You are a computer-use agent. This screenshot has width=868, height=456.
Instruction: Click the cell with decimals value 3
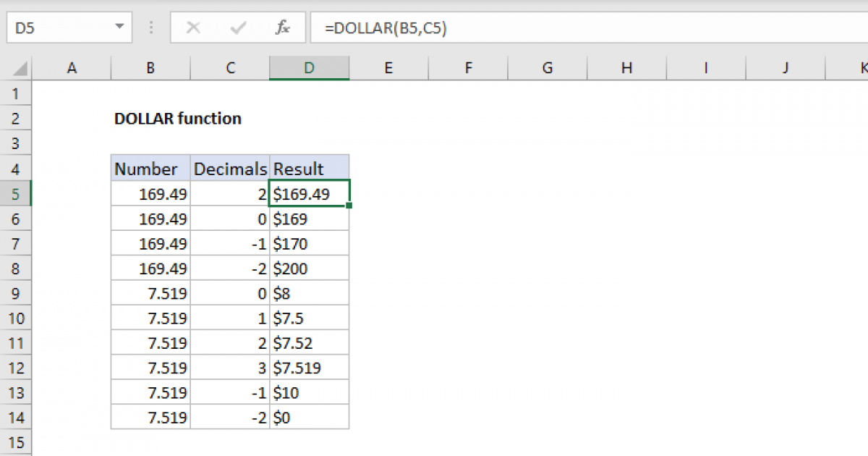pos(230,368)
